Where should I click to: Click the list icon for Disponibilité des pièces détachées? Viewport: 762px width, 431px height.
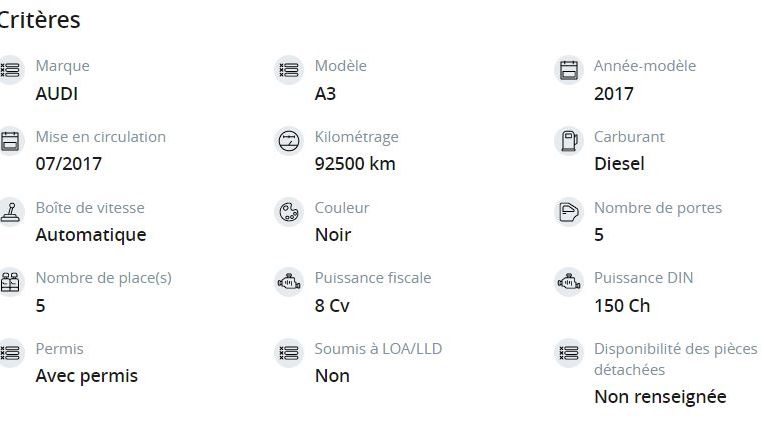[x=568, y=353]
